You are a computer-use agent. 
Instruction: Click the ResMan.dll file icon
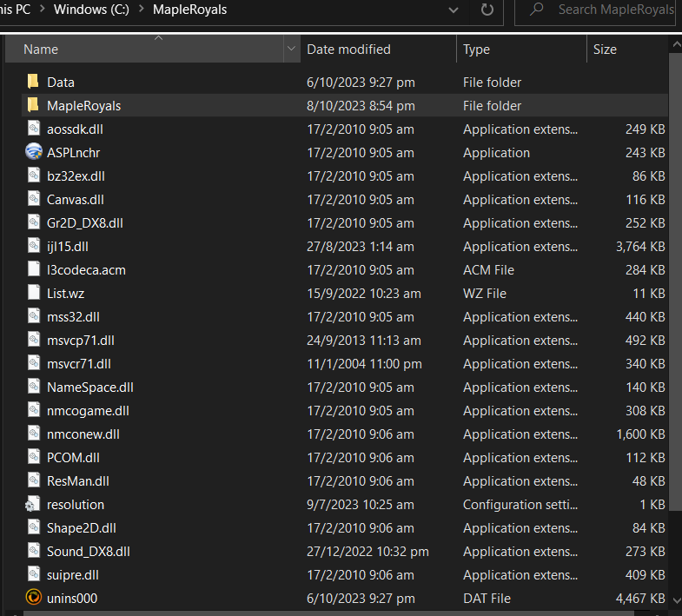coord(34,480)
